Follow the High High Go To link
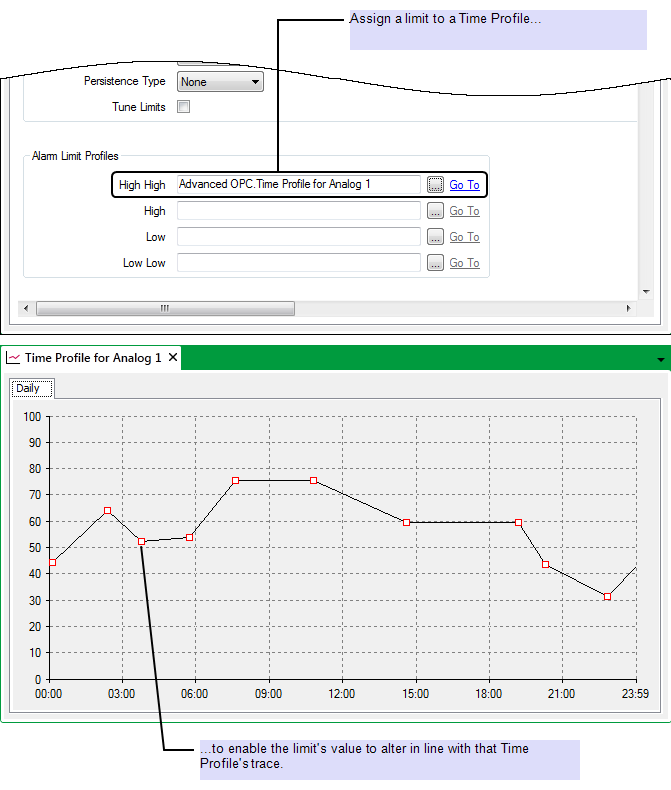Image resolution: width=671 pixels, height=790 pixels. tap(464, 185)
